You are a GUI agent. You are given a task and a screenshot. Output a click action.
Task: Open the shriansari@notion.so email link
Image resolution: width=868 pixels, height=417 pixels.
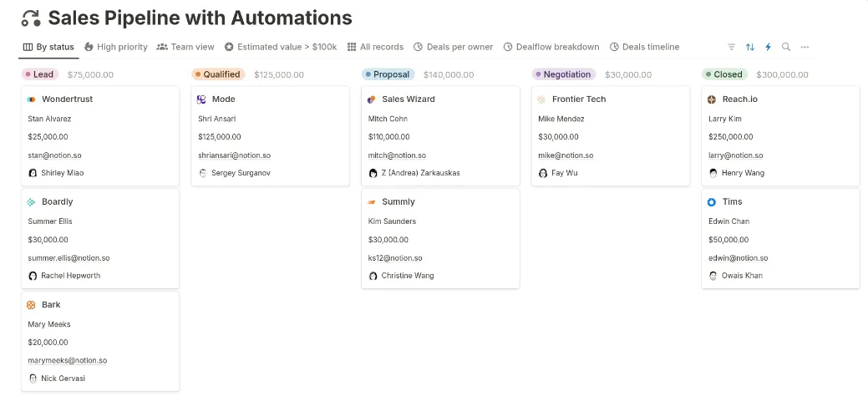(x=234, y=155)
